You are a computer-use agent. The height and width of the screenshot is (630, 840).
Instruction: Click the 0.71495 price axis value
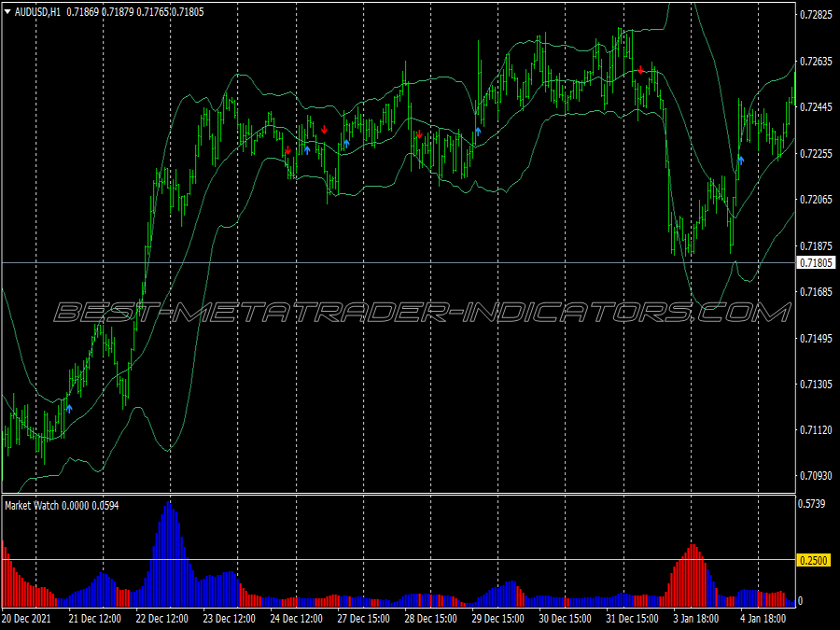(x=817, y=339)
